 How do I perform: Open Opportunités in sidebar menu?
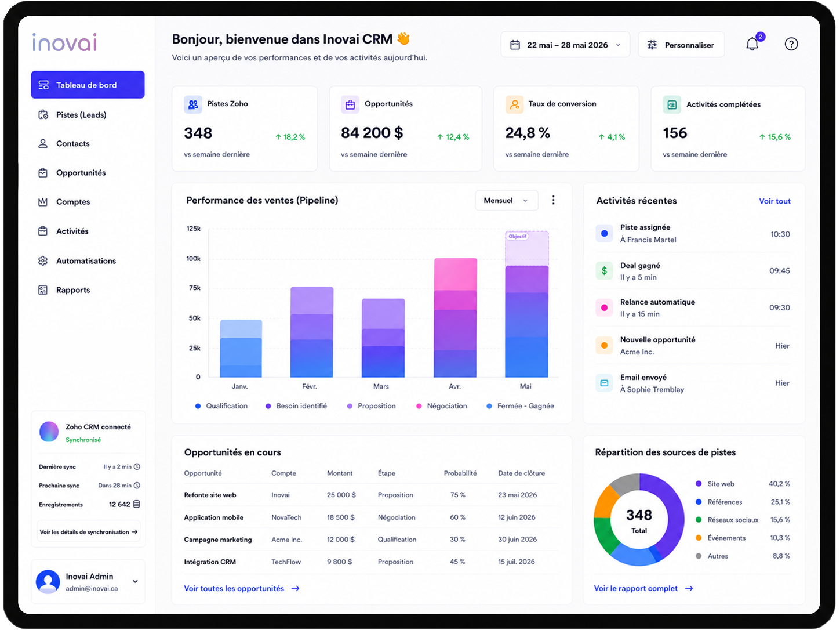point(88,173)
